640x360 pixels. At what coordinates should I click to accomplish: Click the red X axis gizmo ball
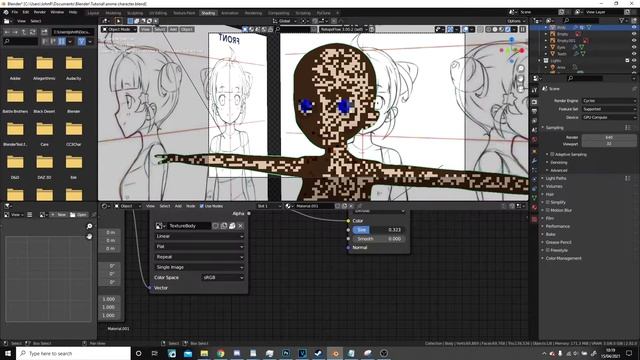[522, 51]
